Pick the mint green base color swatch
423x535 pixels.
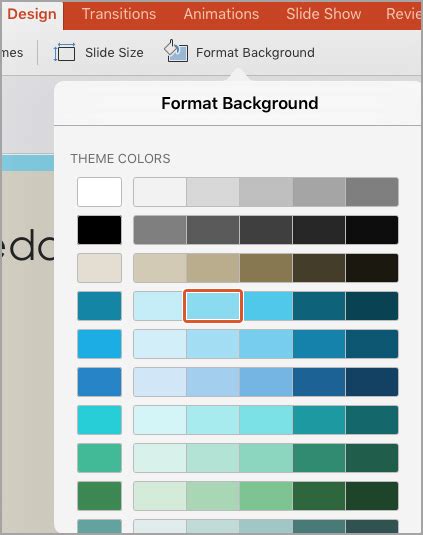pos(99,458)
